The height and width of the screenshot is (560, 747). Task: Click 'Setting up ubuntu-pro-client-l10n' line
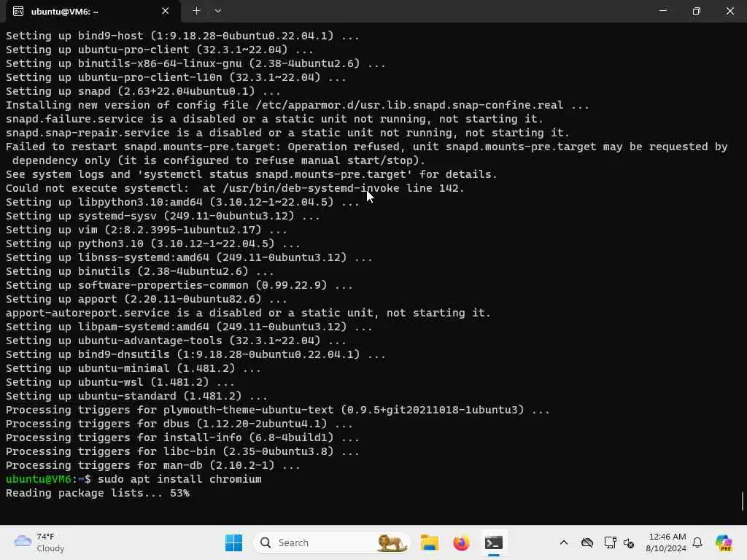coord(176,77)
